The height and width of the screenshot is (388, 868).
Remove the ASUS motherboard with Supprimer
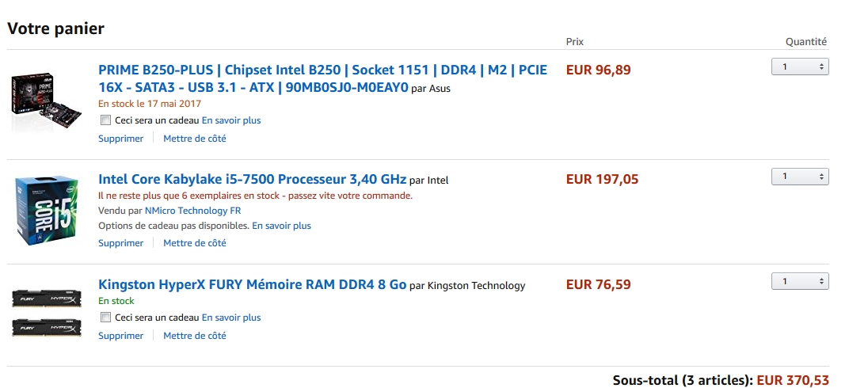[120, 139]
